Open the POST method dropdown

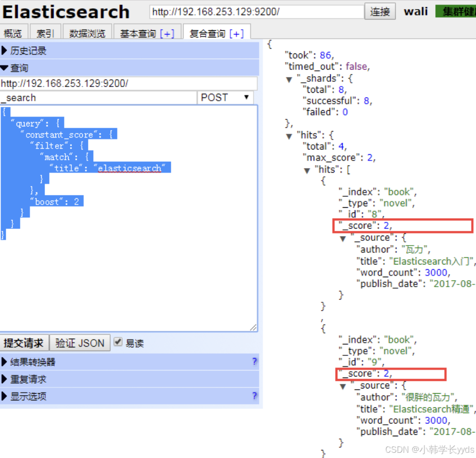point(225,98)
